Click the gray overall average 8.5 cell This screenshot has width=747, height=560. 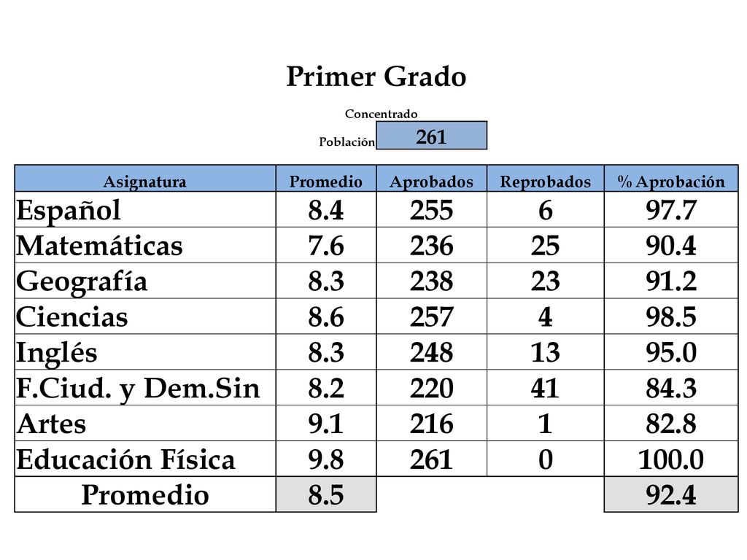click(326, 494)
